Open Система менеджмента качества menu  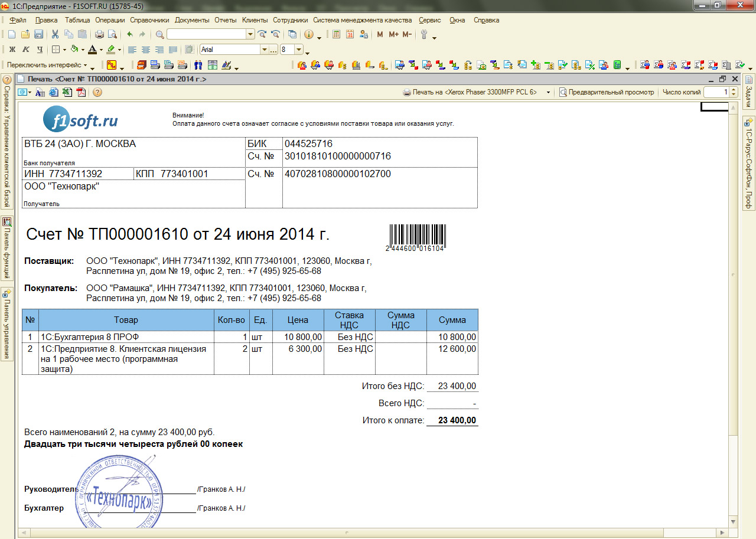(x=363, y=20)
